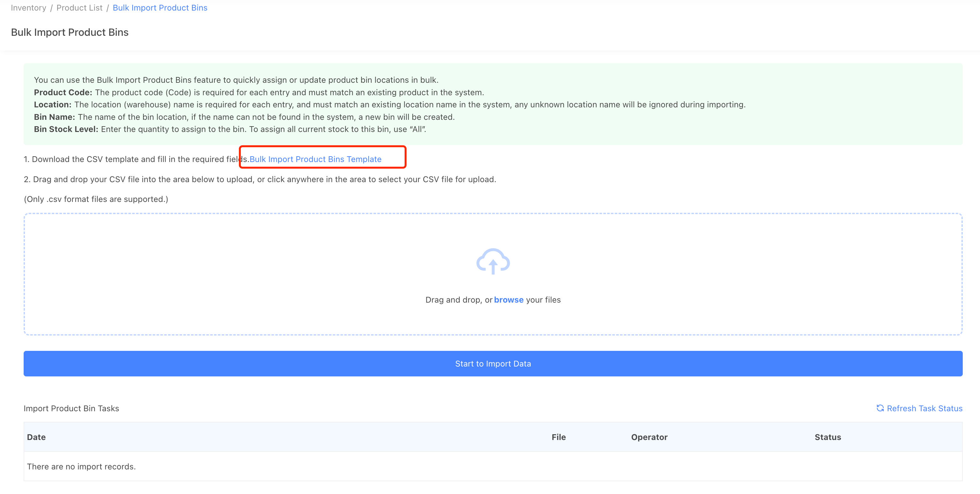This screenshot has height=494, width=980.
Task: Go to Product List breadcrumb
Action: pos(80,8)
